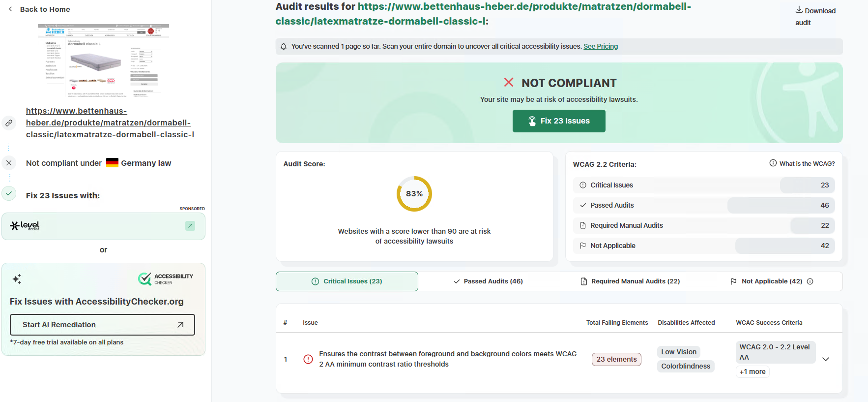The width and height of the screenshot is (868, 402).
Task: Open the See Pricing link
Action: pyautogui.click(x=601, y=46)
